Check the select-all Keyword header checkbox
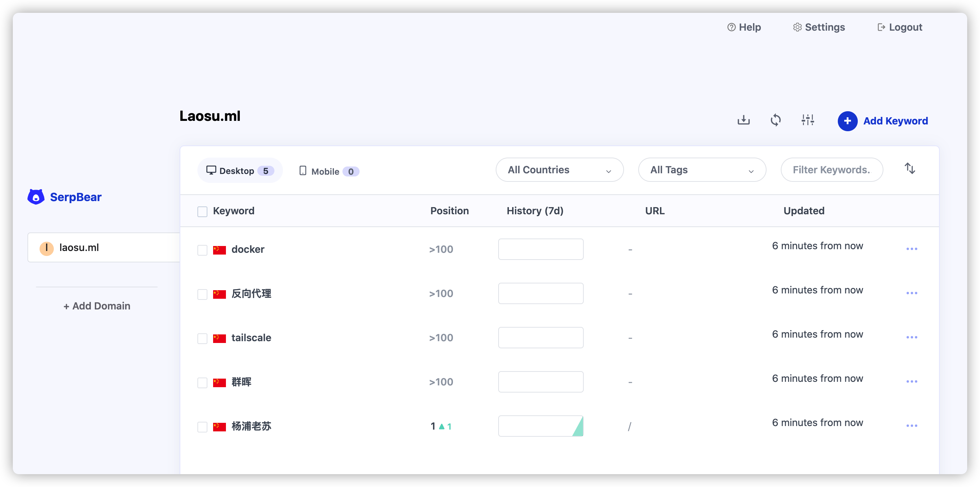This screenshot has width=980, height=487. coord(202,211)
